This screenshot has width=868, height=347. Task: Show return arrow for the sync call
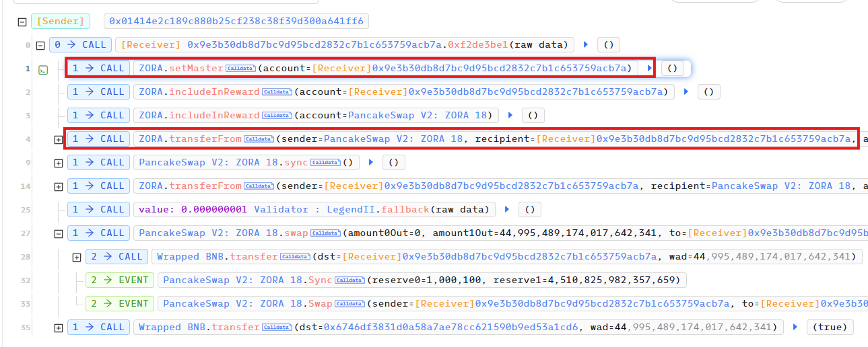click(x=371, y=162)
